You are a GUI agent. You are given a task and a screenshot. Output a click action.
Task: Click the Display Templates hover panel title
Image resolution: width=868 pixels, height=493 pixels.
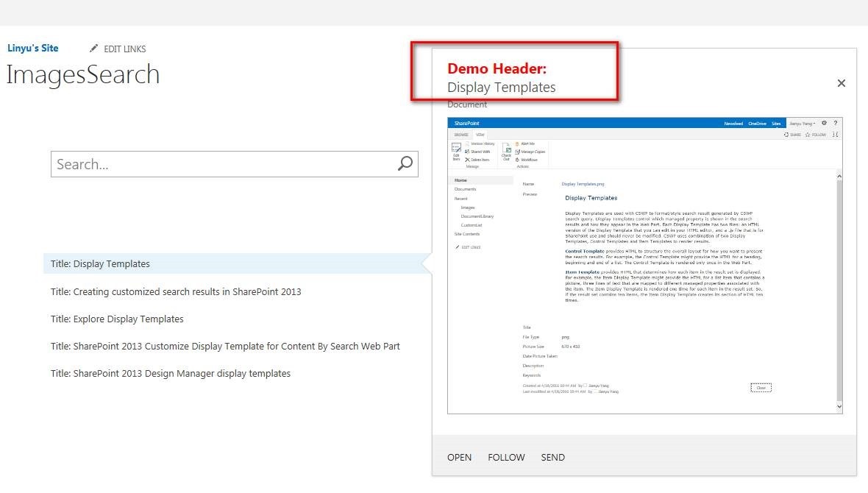502,88
